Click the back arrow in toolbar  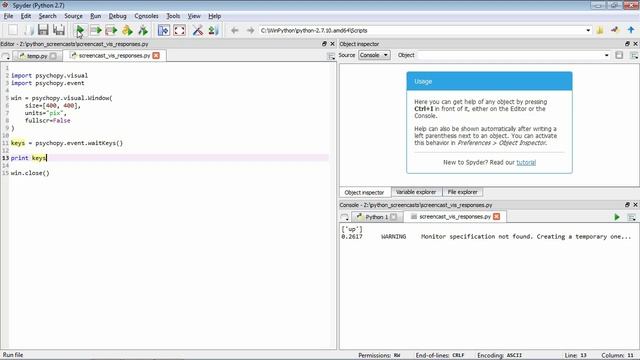[x=234, y=30]
